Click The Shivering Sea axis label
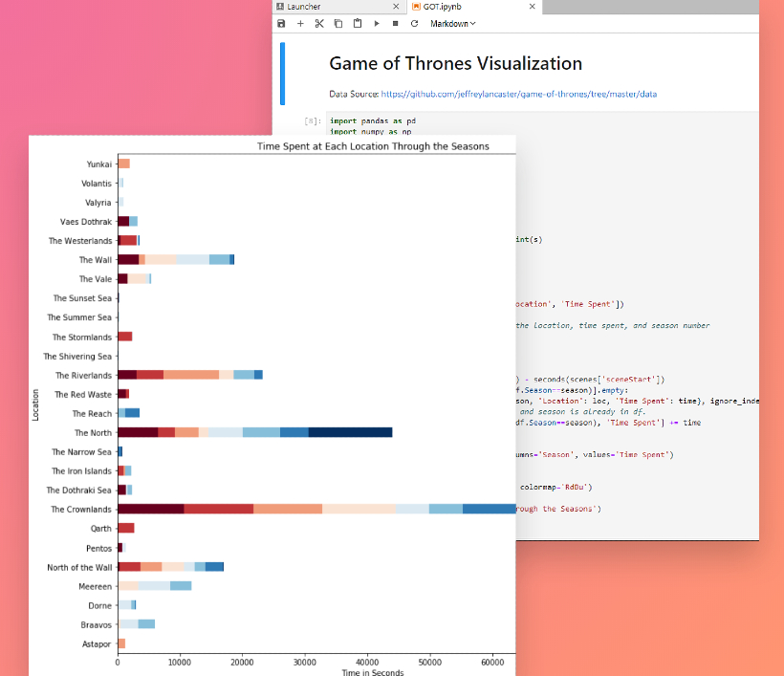 77,357
